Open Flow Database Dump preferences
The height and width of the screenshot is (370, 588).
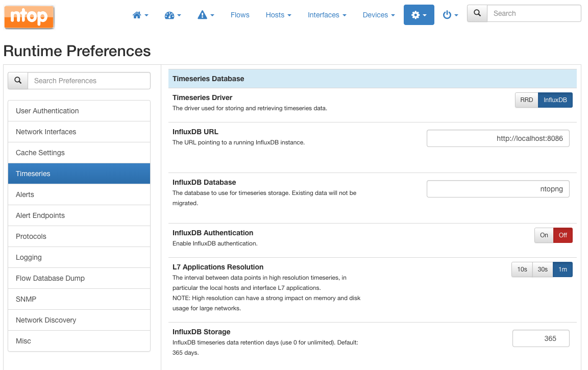tap(79, 278)
